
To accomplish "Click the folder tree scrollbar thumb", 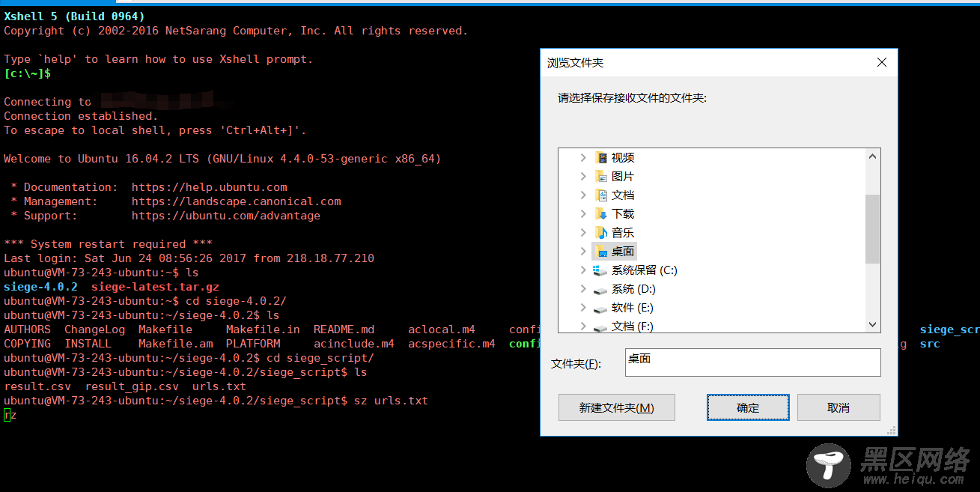I will tap(872, 228).
